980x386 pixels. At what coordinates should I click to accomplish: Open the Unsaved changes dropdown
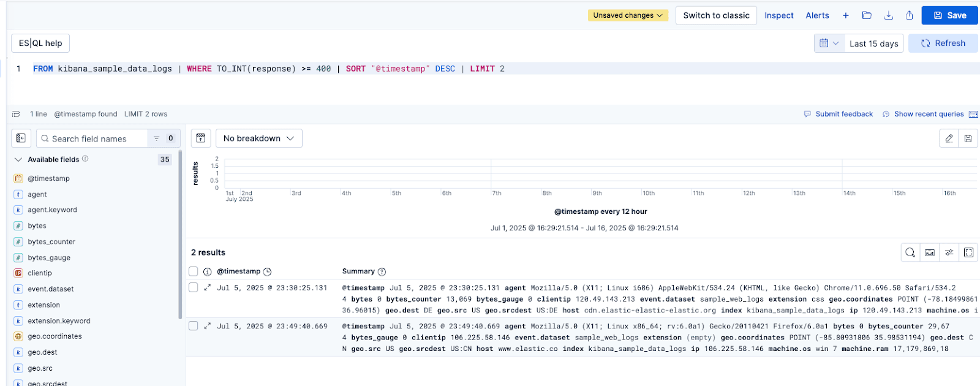tap(627, 15)
